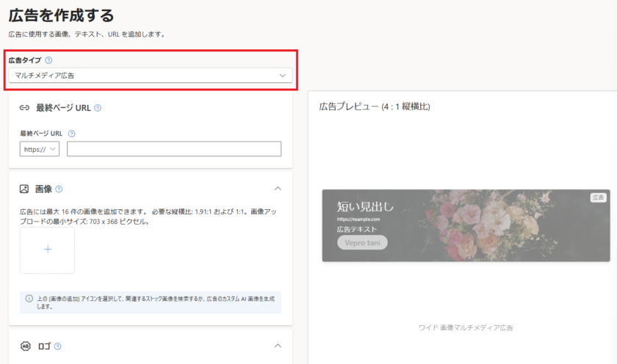Viewport: 617px width, 364px height.
Task: Click the plus box to add an image
Action: coord(48,250)
